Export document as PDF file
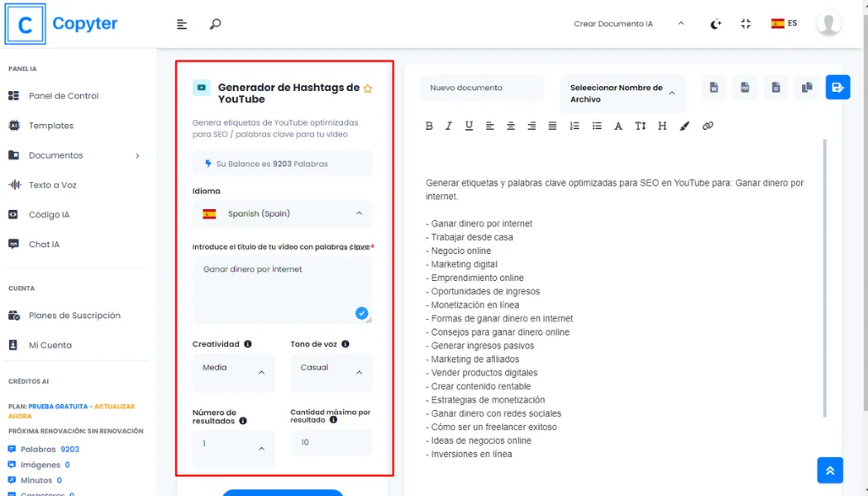 click(745, 88)
